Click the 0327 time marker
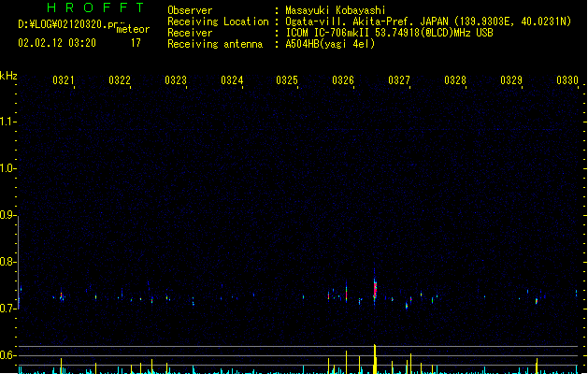This screenshot has height=374, width=588. [x=399, y=80]
